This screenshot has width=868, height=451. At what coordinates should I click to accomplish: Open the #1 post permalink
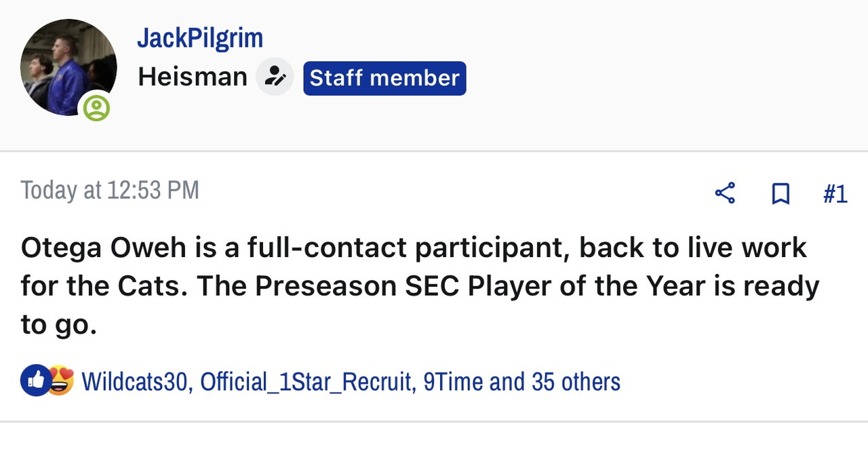(x=835, y=194)
